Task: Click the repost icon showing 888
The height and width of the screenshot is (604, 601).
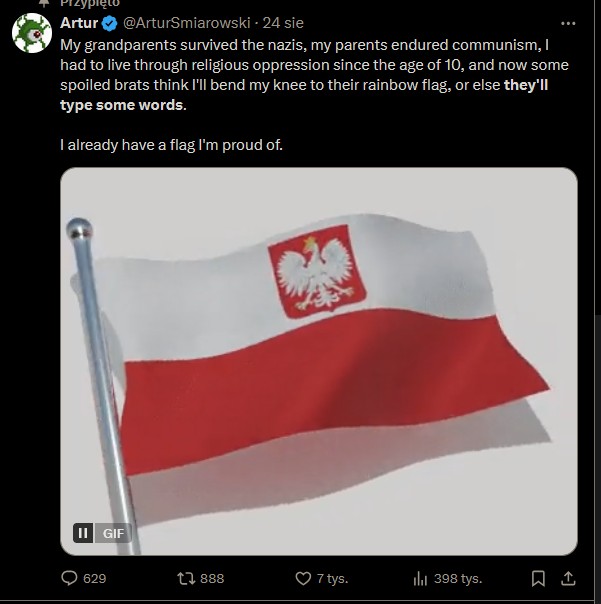Action: tap(186, 578)
